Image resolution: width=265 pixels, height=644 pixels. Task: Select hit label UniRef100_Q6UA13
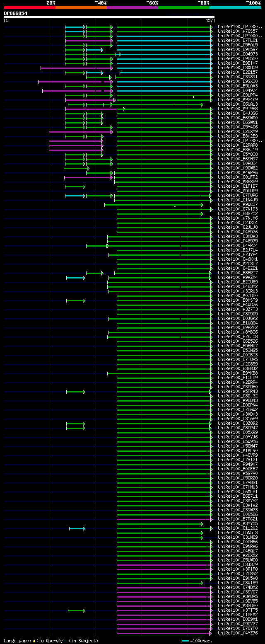click(x=238, y=104)
